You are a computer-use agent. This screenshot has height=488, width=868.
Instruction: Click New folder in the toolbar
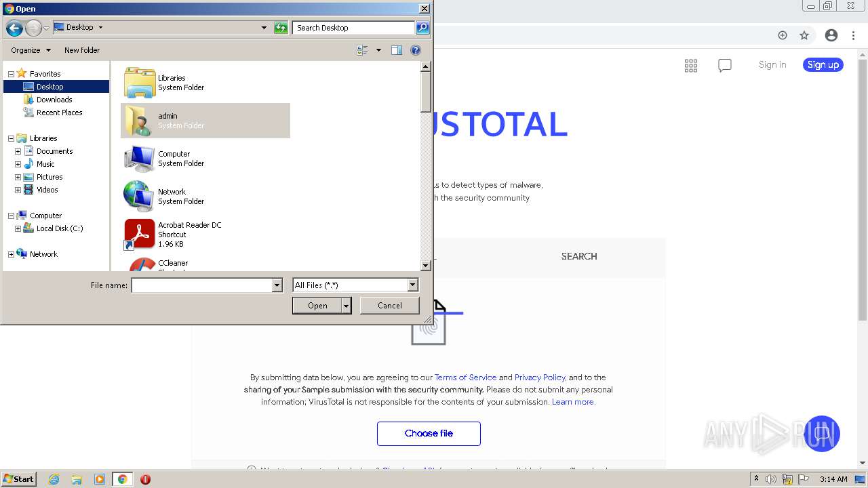click(82, 50)
